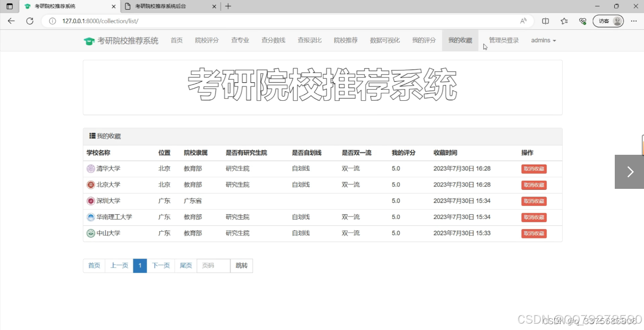Open browser settings ellipsis menu
Image resolution: width=644 pixels, height=330 pixels.
point(634,21)
